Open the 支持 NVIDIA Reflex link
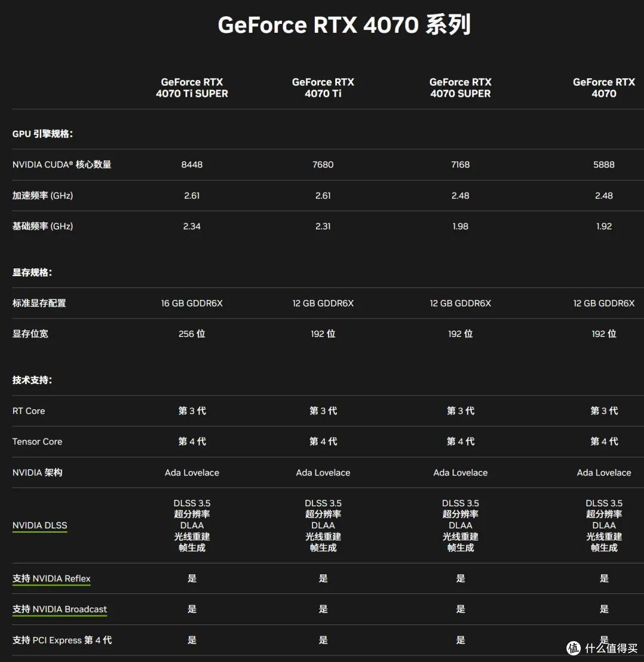Image resolution: width=644 pixels, height=662 pixels. [x=51, y=579]
